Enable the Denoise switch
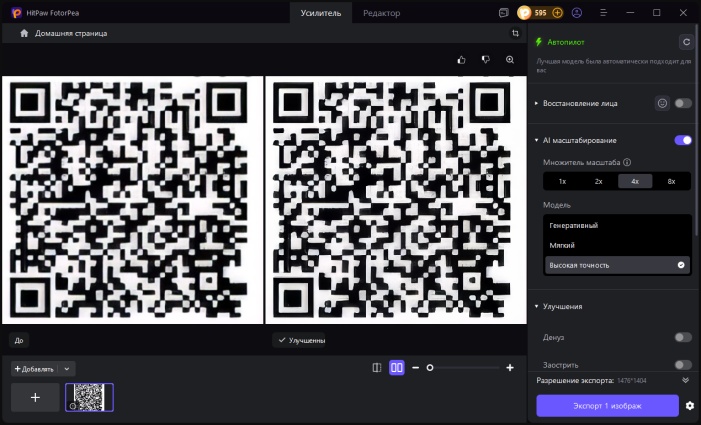701x425 pixels. point(683,337)
